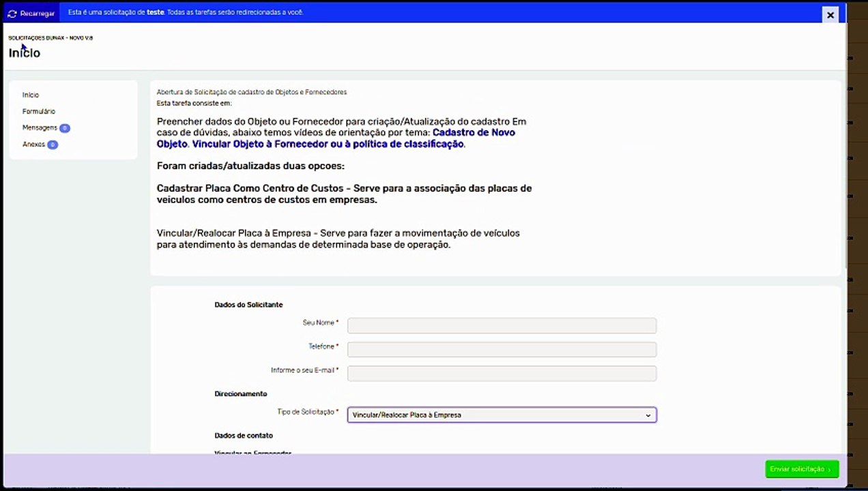Click the Início page heading
Viewport: 868px width, 491px height.
25,53
